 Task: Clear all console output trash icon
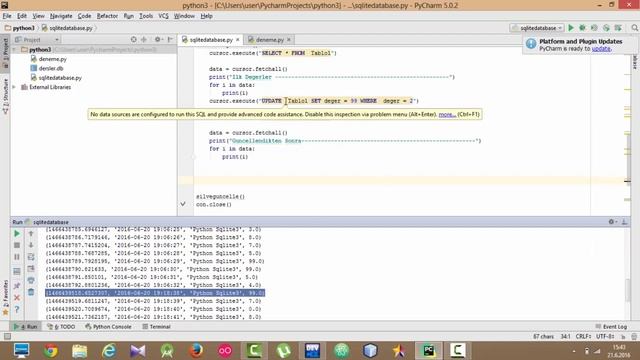coord(31,292)
